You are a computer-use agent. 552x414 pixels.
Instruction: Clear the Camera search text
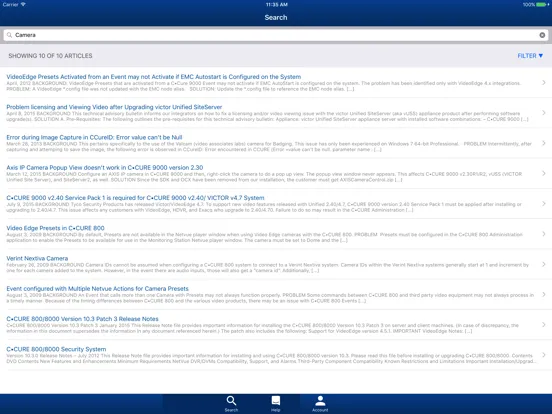click(542, 35)
